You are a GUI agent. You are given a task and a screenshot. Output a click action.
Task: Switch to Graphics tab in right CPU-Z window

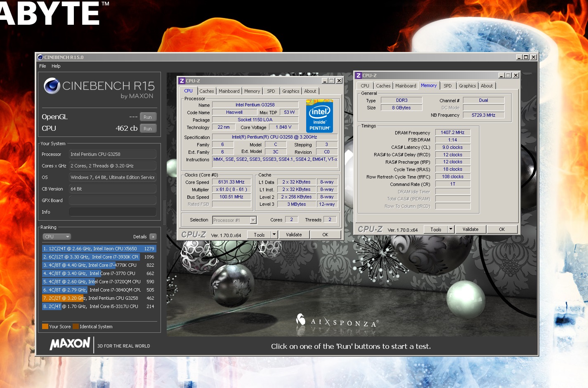(x=468, y=86)
